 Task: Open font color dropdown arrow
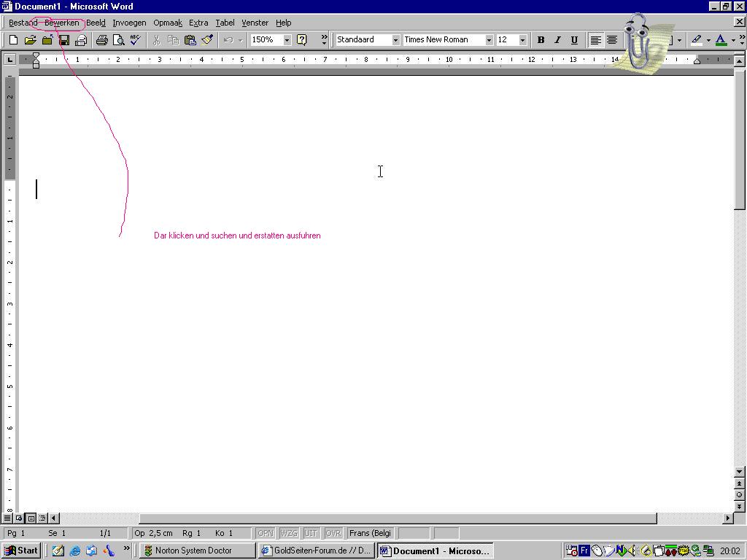coord(733,40)
